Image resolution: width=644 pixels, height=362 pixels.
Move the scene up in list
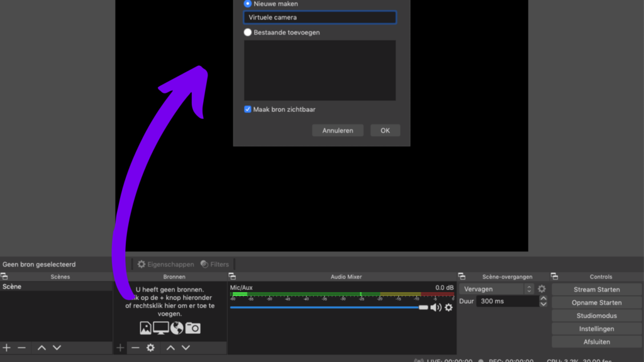tap(42, 348)
